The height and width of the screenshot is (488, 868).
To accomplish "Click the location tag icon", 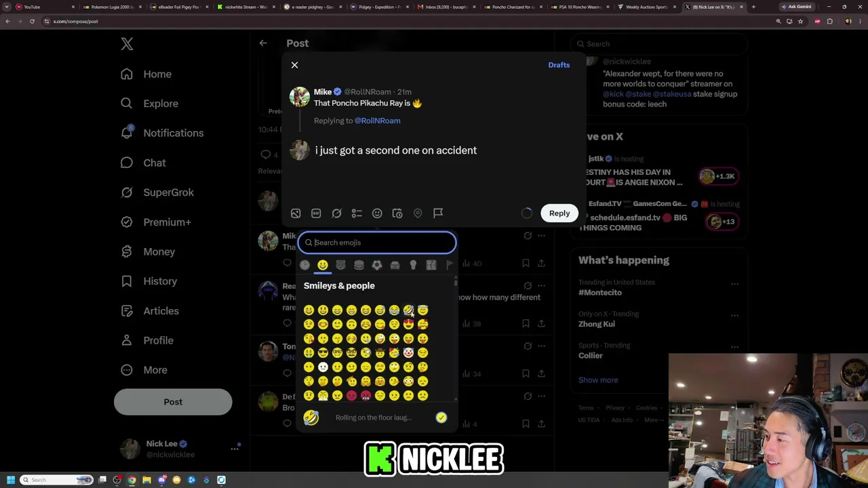I will coord(418,213).
